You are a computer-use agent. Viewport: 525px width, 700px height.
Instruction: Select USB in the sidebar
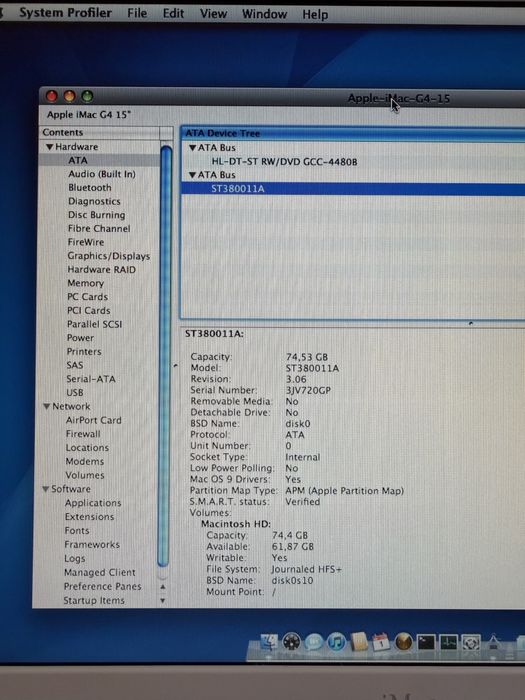coord(75,392)
